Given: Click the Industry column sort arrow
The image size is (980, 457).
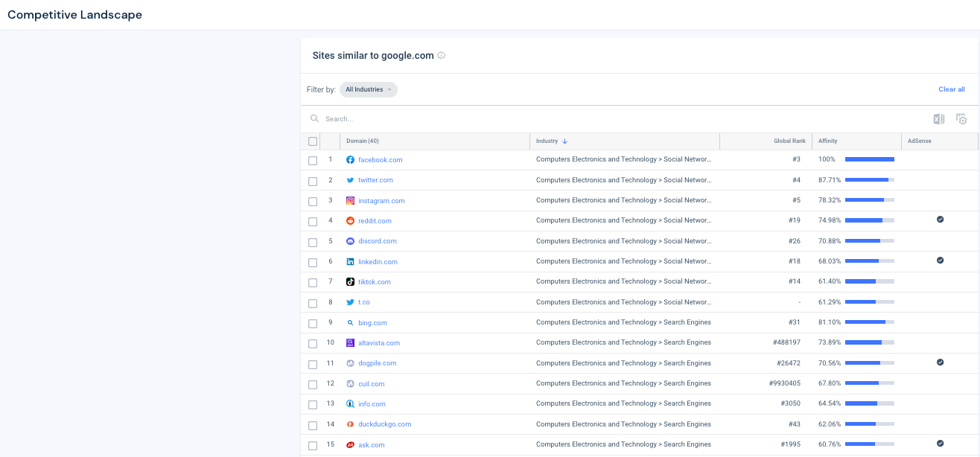Looking at the screenshot, I should click(x=565, y=141).
